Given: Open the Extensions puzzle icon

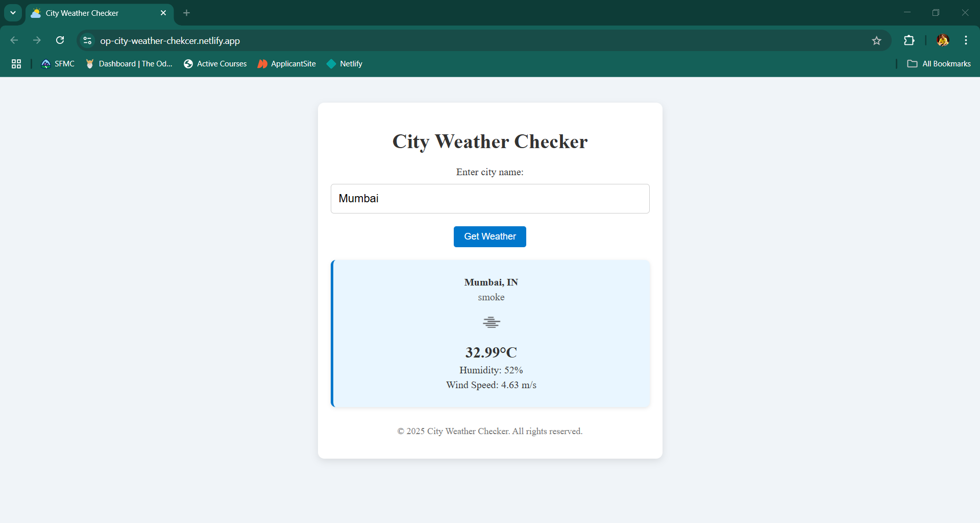Looking at the screenshot, I should click(x=909, y=40).
